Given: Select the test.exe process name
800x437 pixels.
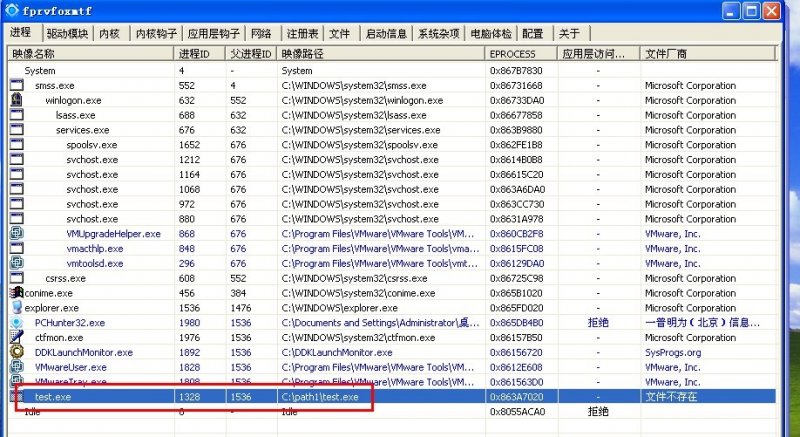Looking at the screenshot, I should pos(53,397).
